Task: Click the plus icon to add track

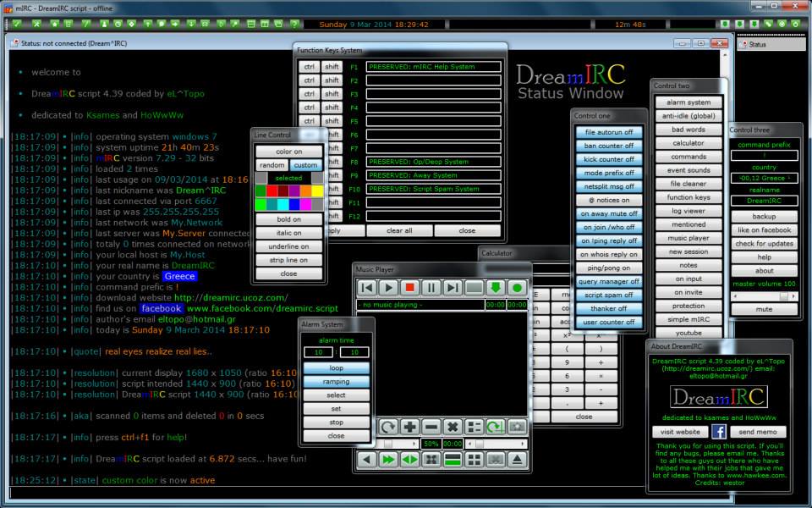Action: (409, 427)
